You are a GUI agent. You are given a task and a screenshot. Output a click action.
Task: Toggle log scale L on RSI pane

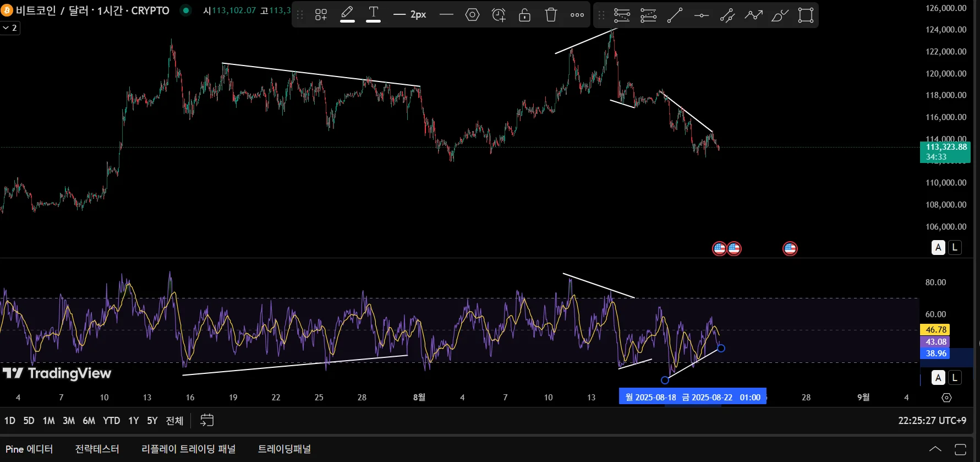[955, 377]
